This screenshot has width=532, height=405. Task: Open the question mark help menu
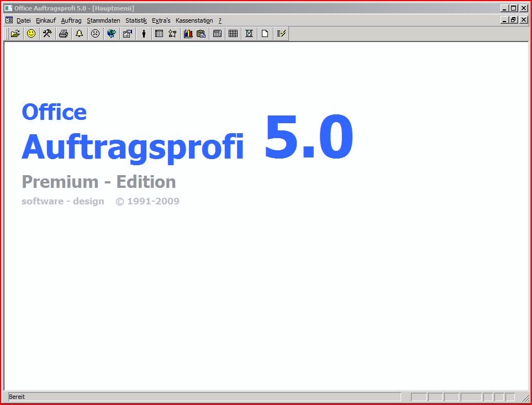(220, 20)
